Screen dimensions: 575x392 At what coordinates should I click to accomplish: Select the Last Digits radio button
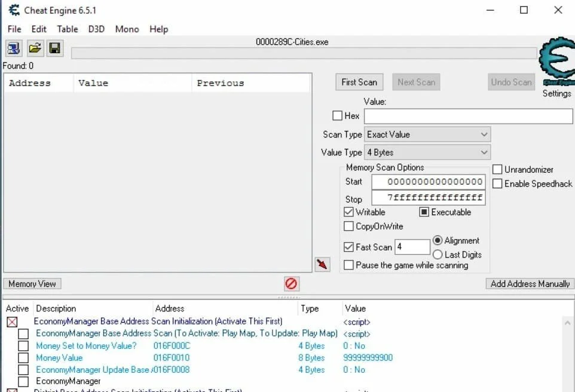[438, 255]
